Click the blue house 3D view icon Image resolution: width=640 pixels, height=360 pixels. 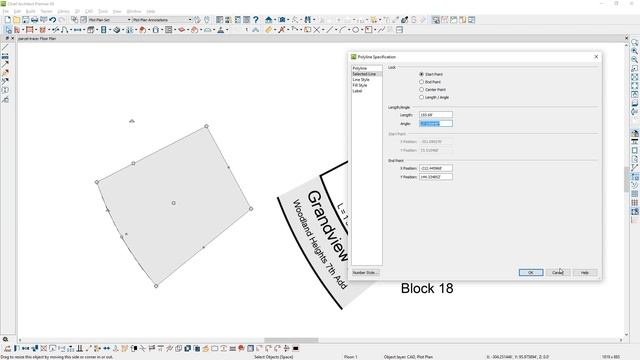coord(269,20)
